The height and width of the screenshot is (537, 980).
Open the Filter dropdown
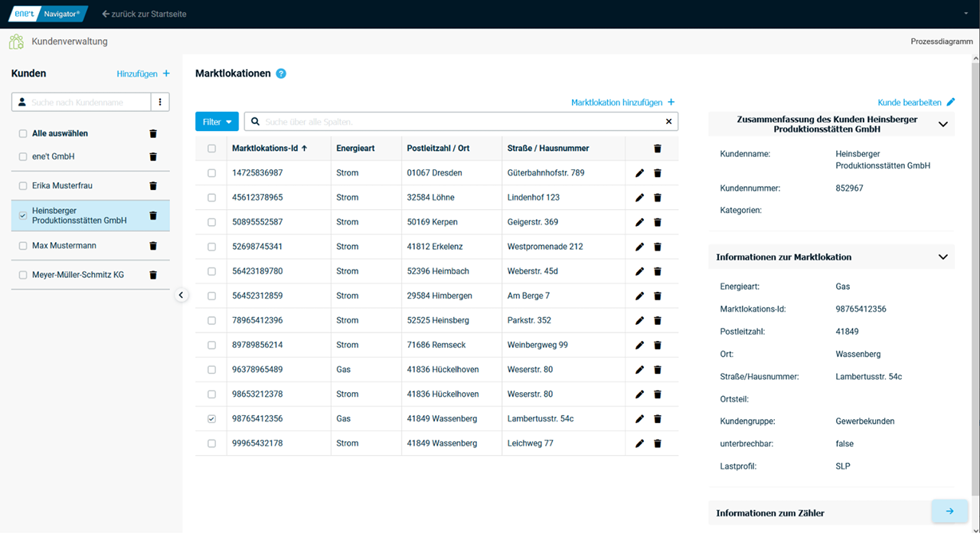point(217,121)
